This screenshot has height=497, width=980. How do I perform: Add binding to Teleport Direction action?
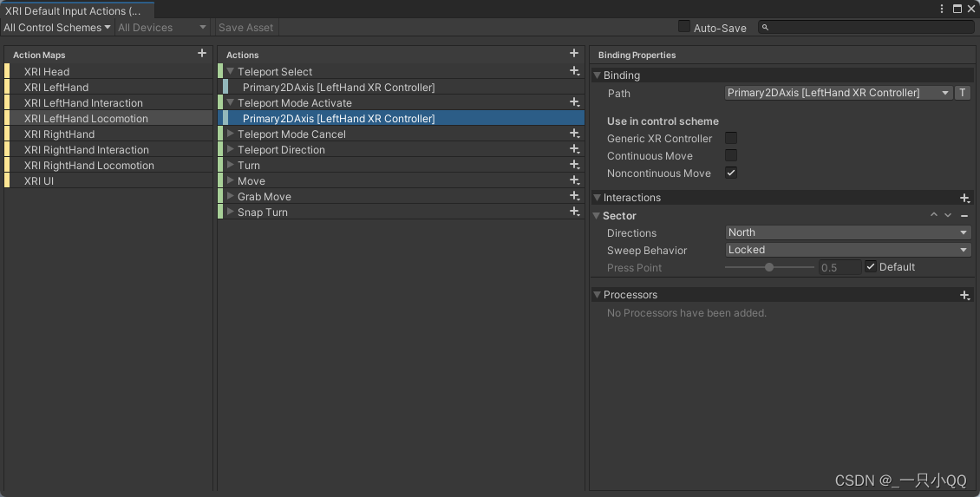coord(574,149)
